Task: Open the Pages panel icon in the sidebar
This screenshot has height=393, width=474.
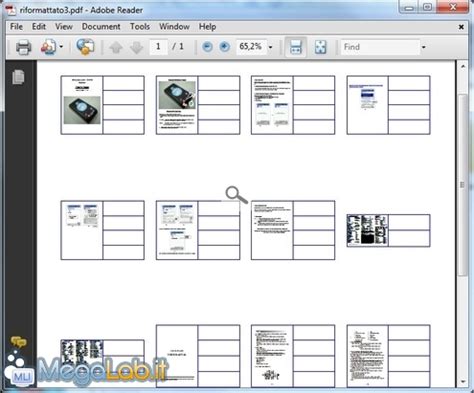Action: point(18,77)
